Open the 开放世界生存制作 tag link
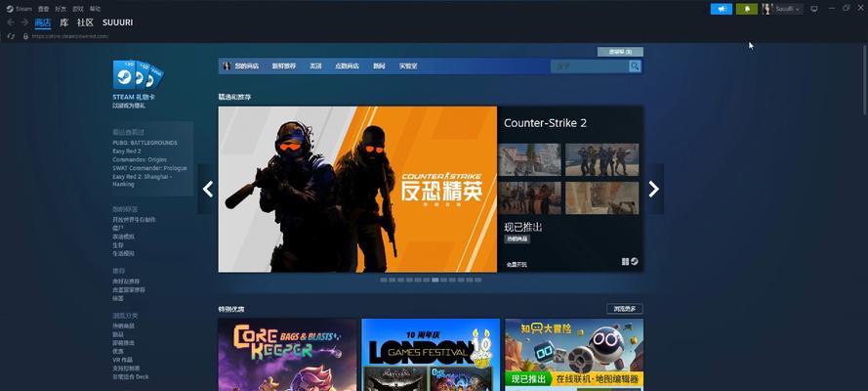 (134, 220)
